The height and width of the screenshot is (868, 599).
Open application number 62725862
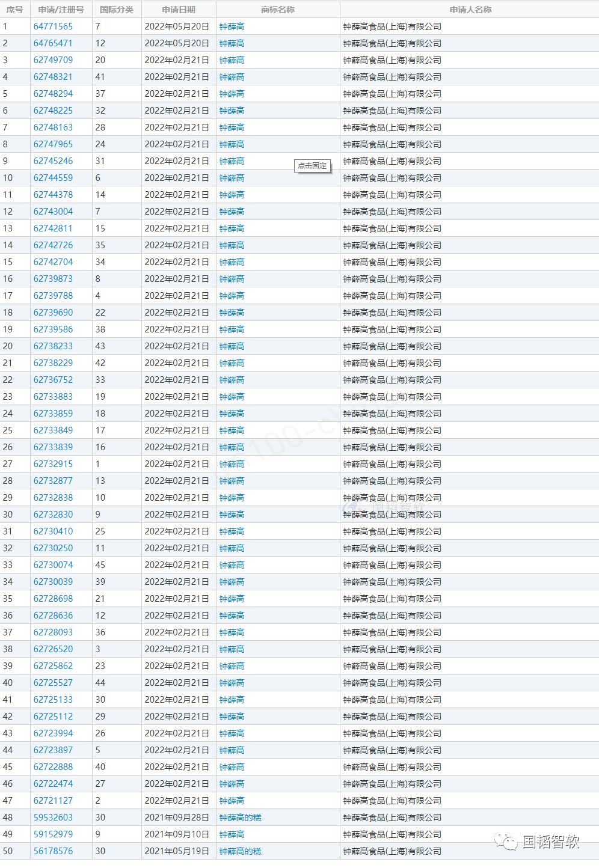[x=53, y=666]
